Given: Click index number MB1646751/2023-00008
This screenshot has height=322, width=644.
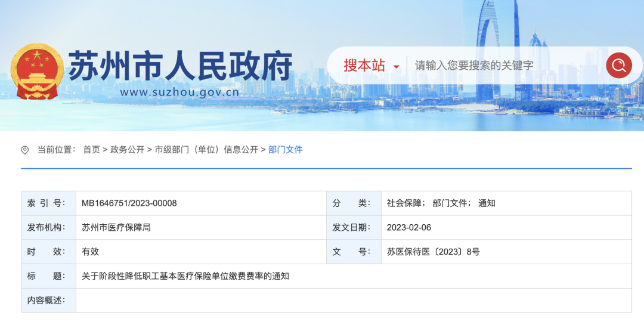Looking at the screenshot, I should click(x=129, y=203).
